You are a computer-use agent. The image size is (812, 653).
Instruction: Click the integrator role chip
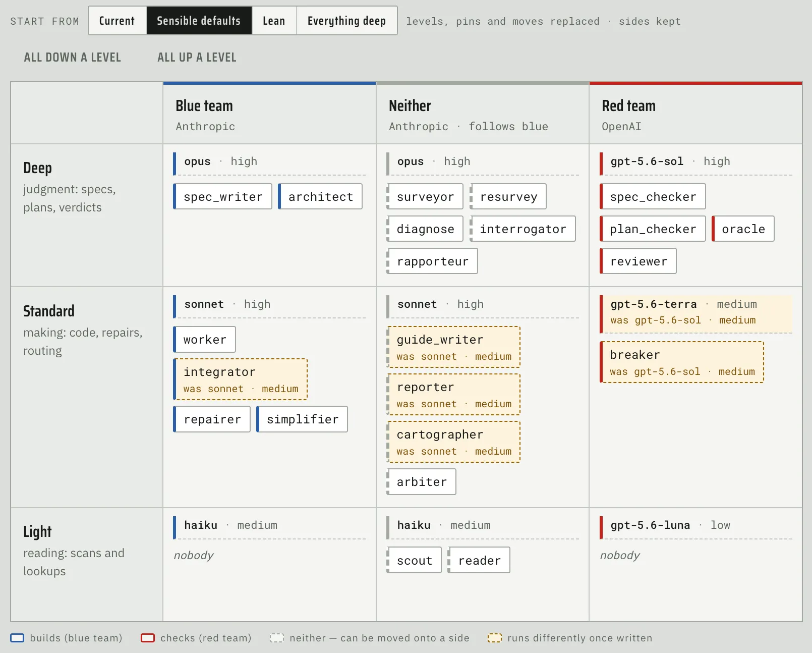[x=240, y=379]
